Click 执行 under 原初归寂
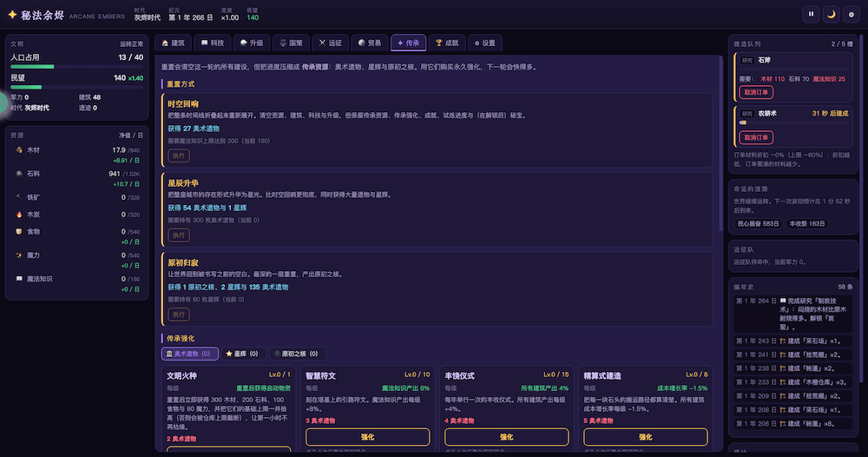 point(179,315)
